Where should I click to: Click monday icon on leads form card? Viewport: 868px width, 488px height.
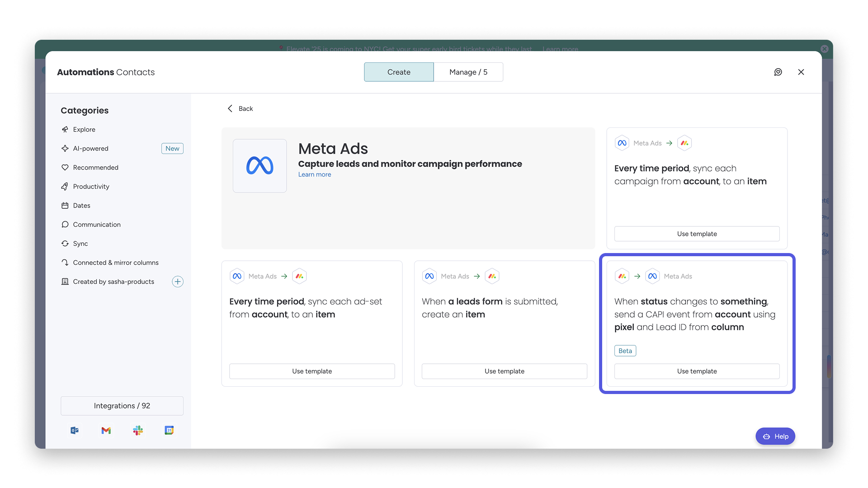[492, 276]
